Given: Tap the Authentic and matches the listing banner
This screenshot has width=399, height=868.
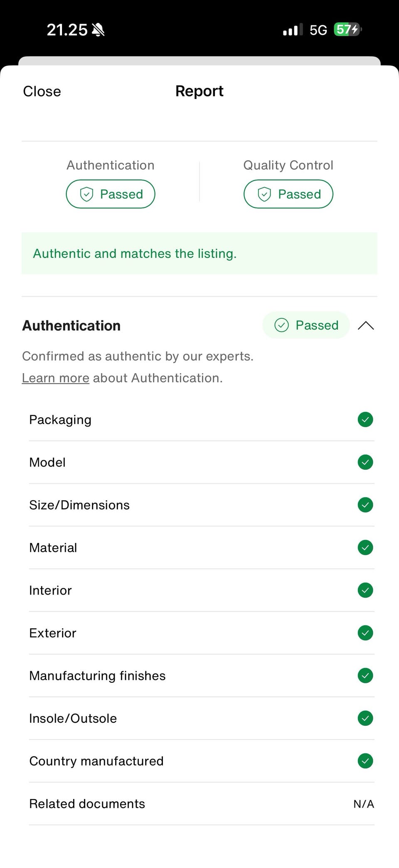Looking at the screenshot, I should [x=199, y=253].
